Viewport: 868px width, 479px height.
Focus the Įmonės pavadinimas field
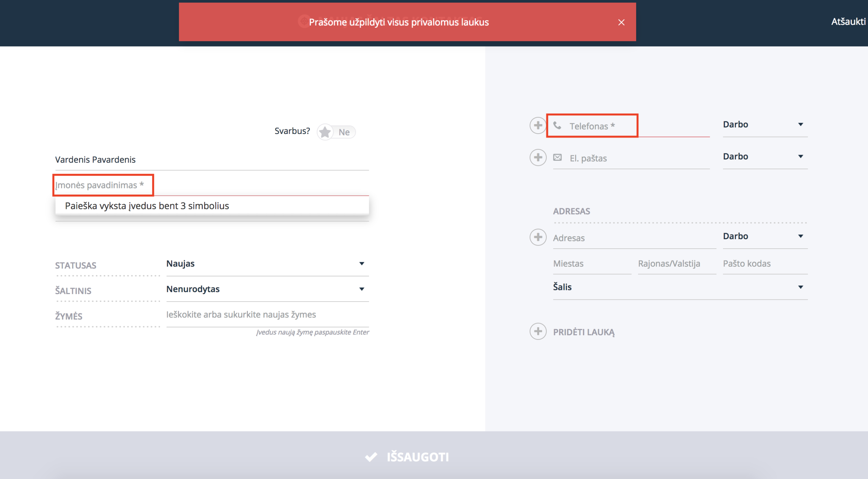tap(212, 185)
